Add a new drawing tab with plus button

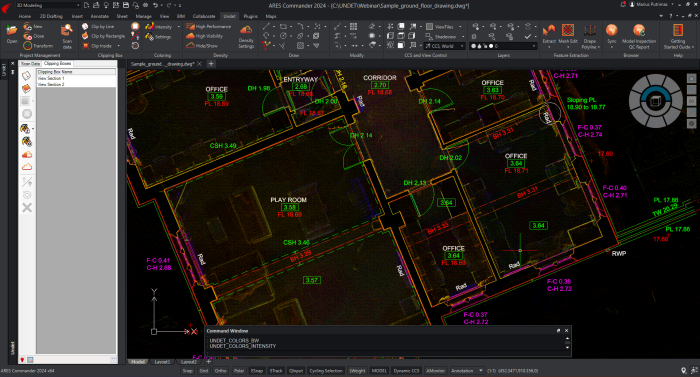pyautogui.click(x=211, y=64)
